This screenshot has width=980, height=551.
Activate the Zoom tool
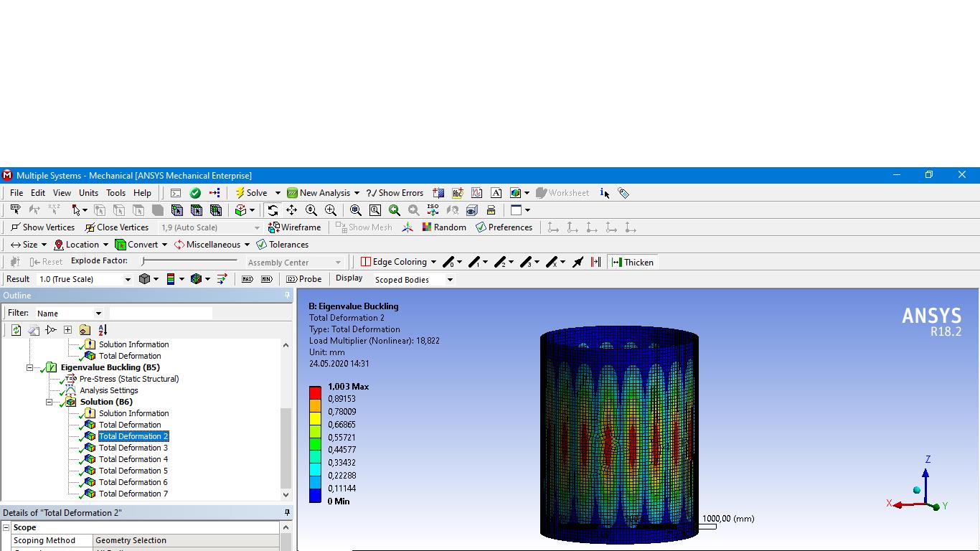(311, 210)
